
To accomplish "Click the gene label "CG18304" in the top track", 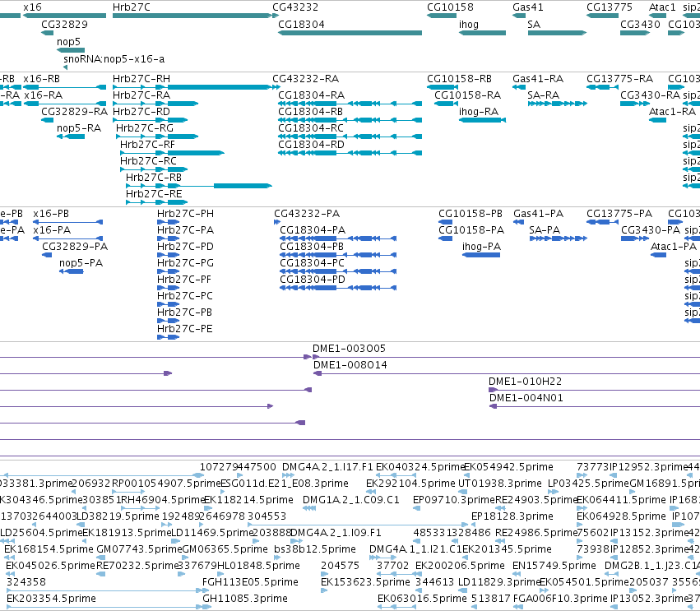I will click(x=301, y=24).
